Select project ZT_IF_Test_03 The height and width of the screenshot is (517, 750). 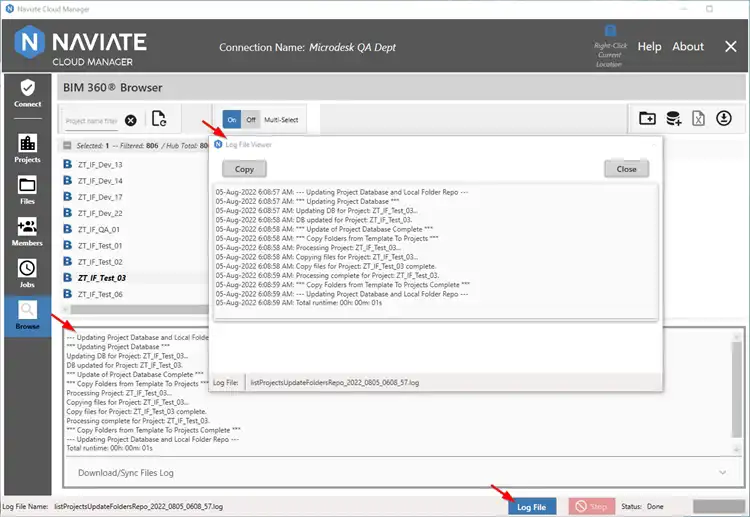[x=101, y=278]
